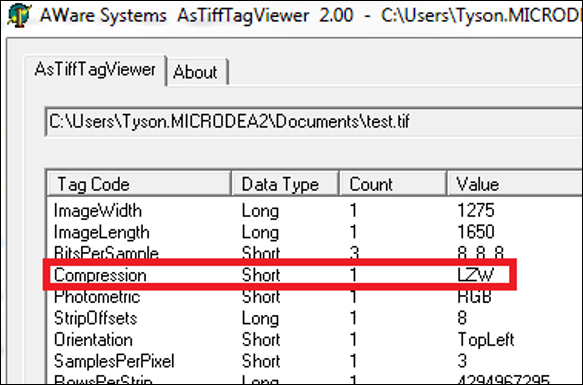Sort by the Data Type column header
Viewport: 583px width, 385px height.
285,184
